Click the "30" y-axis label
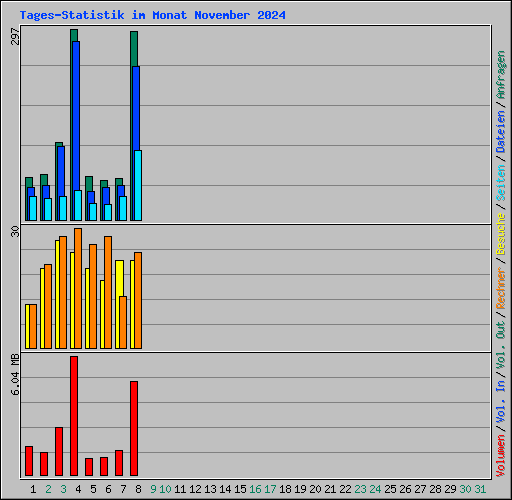512x500 pixels. 15,232
